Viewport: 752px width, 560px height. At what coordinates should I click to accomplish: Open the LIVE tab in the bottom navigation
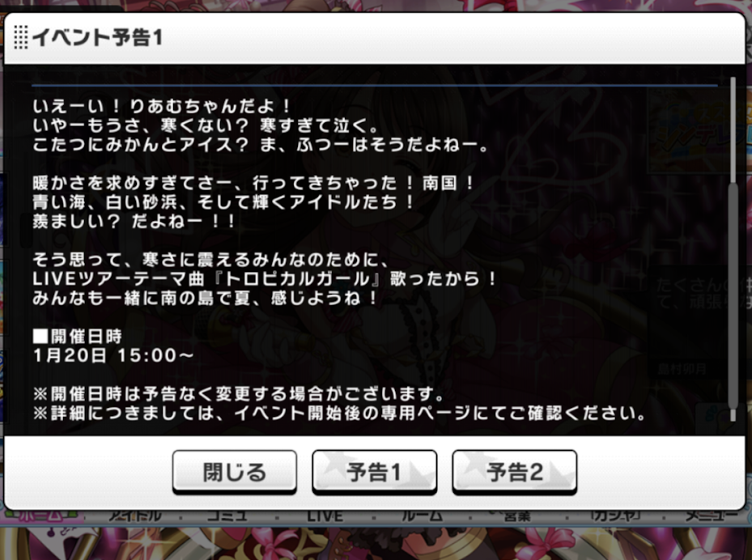tap(325, 517)
